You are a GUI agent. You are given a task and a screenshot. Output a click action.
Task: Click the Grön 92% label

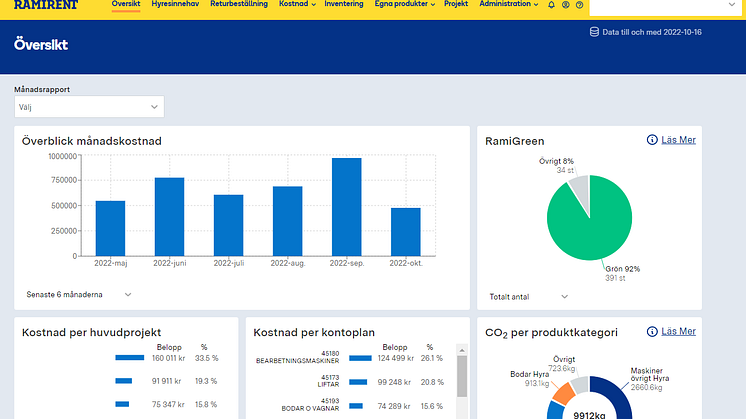(x=622, y=269)
